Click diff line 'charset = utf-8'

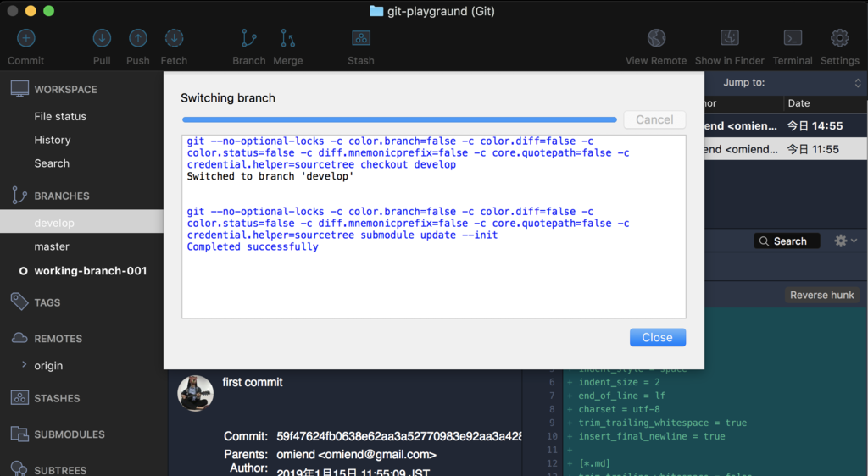[x=620, y=409]
